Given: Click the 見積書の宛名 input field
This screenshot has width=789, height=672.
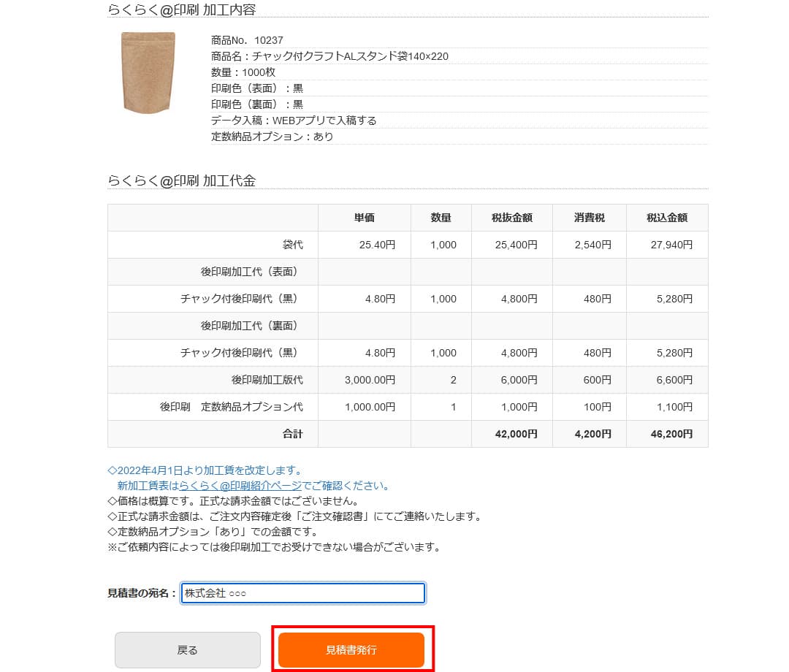Looking at the screenshot, I should (303, 593).
